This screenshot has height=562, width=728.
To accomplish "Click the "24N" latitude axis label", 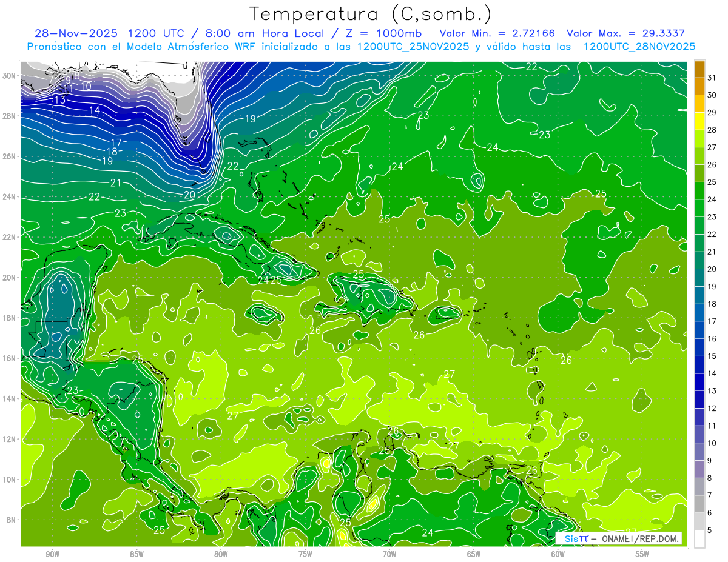I will [x=9, y=197].
